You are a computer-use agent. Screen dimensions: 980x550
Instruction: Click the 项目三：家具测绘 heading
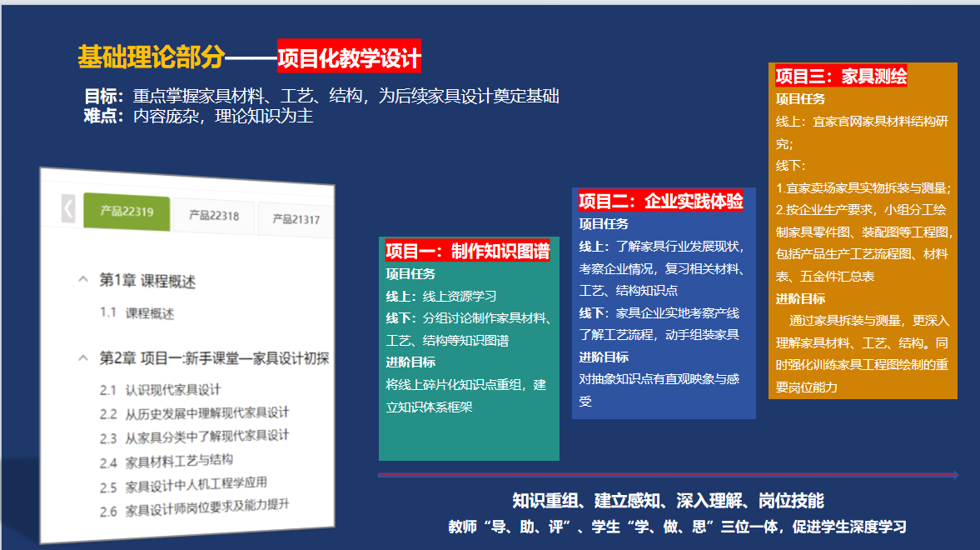click(x=841, y=77)
